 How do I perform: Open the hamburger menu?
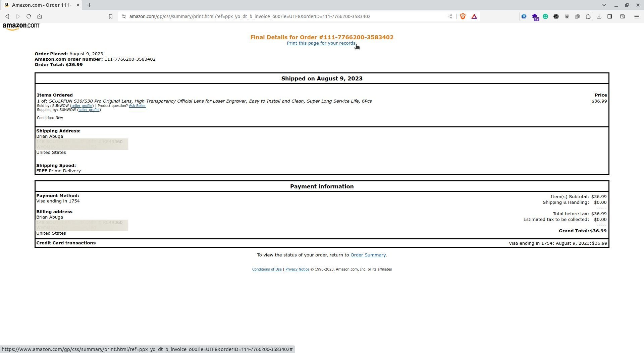coord(636,16)
